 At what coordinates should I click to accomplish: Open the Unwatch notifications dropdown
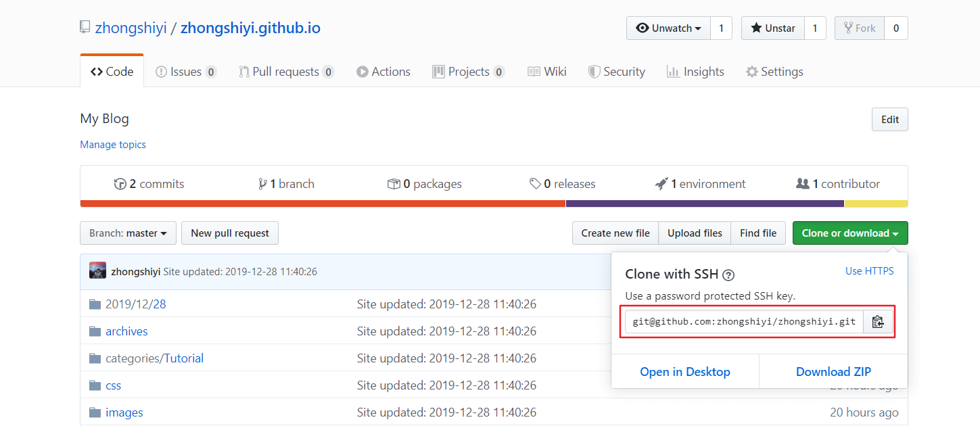coord(668,28)
